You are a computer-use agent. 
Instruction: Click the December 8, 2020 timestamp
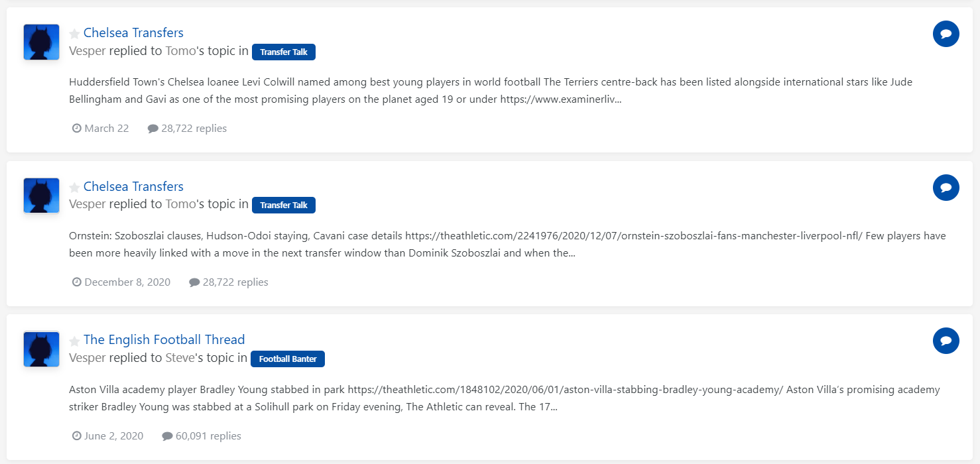point(127,282)
